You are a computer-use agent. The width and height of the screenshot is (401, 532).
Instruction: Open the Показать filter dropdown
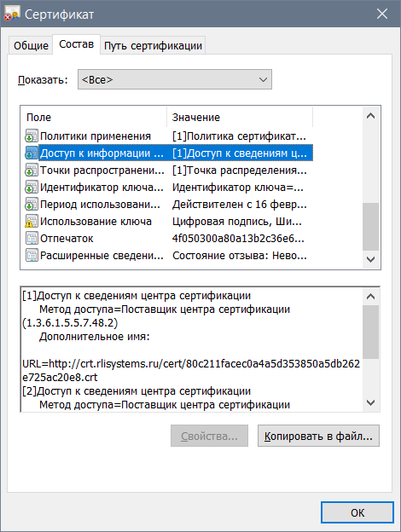pos(175,79)
